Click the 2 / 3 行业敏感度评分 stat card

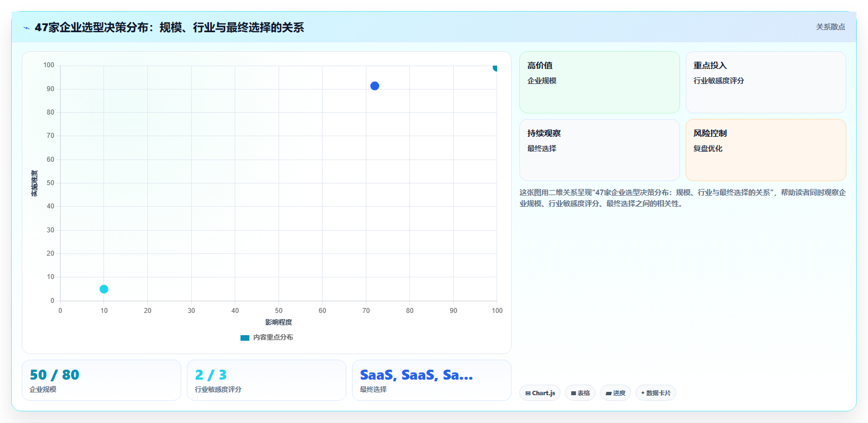[266, 380]
